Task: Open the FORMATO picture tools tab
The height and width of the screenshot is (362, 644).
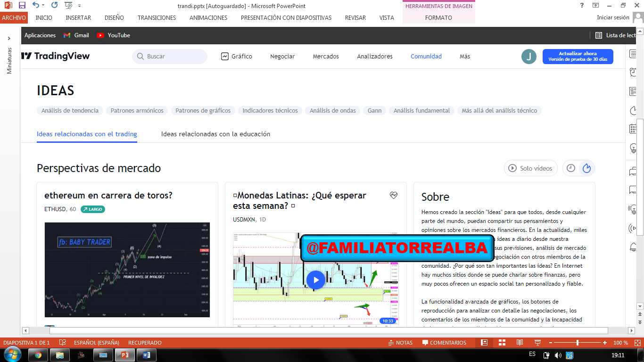Action: (438, 17)
